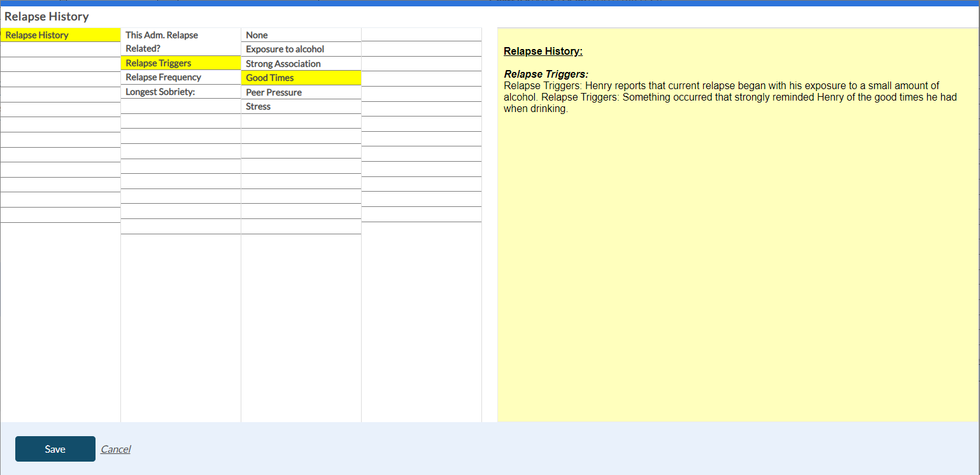Select the highlighted Relapse Triggers list item
This screenshot has height=475, width=980.
(159, 63)
